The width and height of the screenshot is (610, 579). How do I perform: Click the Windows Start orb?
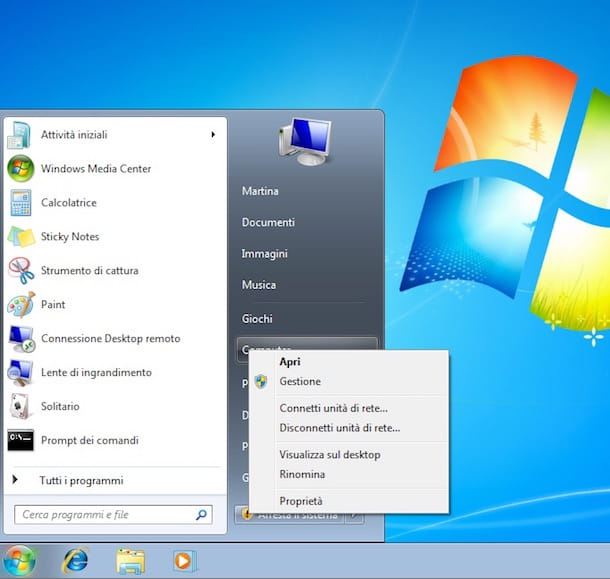[19, 561]
